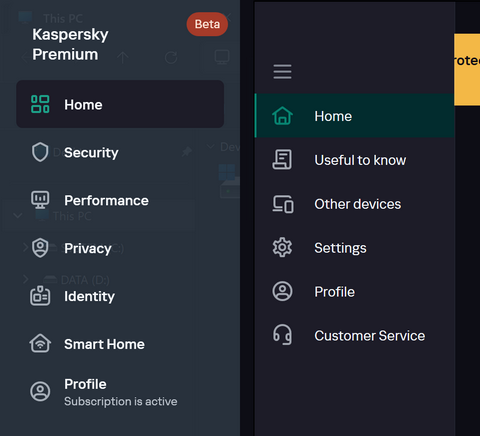The image size is (480, 436).
Task: Open the hamburger menu icon
Action: pyautogui.click(x=282, y=72)
